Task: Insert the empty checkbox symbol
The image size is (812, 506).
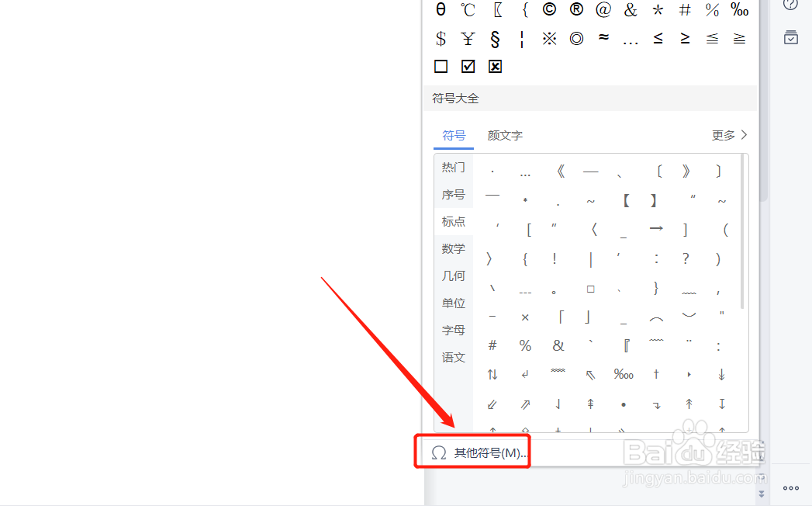Action: click(x=441, y=66)
